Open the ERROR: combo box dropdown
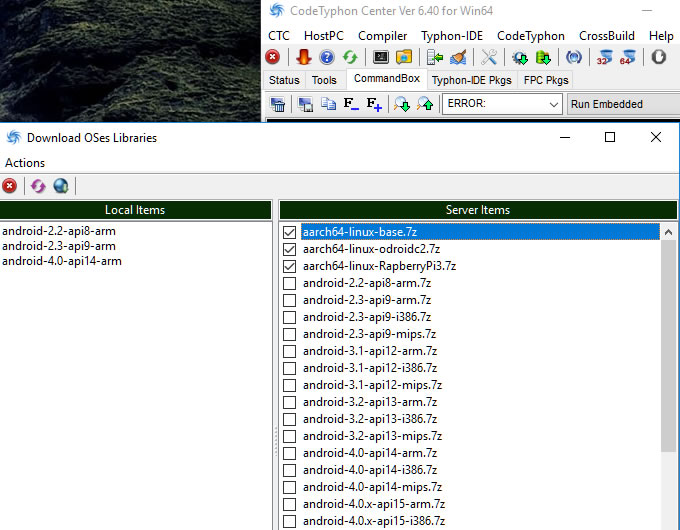This screenshot has width=680, height=530. [x=553, y=105]
